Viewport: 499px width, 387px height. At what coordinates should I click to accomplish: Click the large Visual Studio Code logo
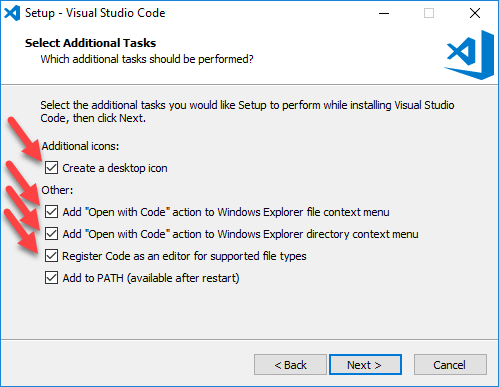point(469,55)
